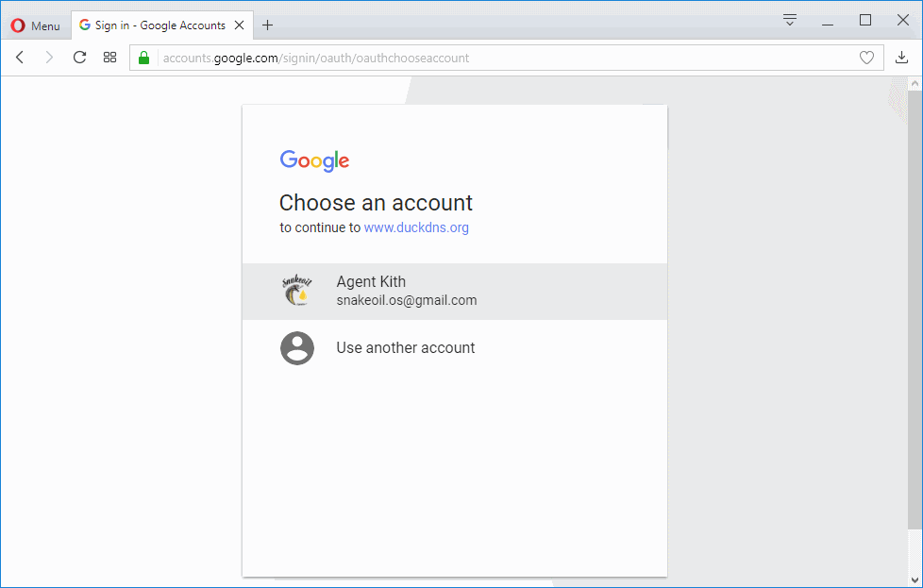Open the Speed Dial start page
Screen dimensions: 923x588
coord(110,57)
